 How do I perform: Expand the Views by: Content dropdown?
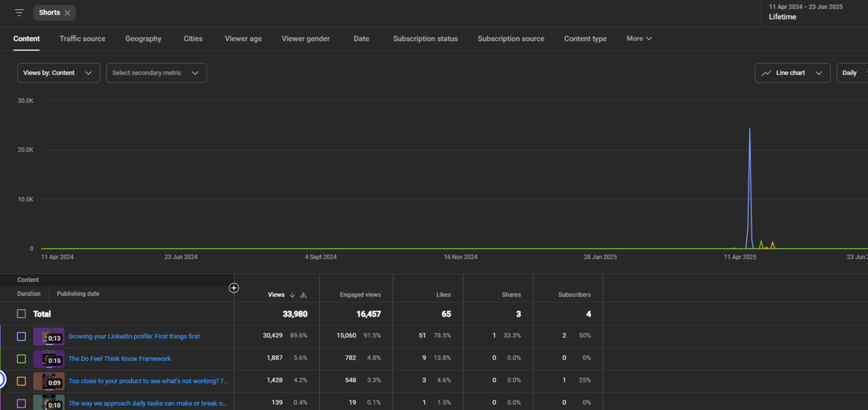58,73
